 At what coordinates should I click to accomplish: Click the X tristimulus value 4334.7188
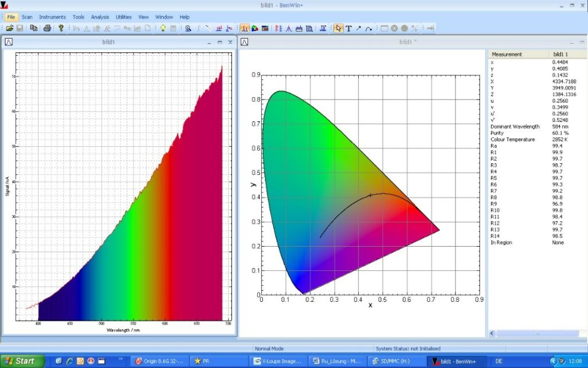pos(564,82)
